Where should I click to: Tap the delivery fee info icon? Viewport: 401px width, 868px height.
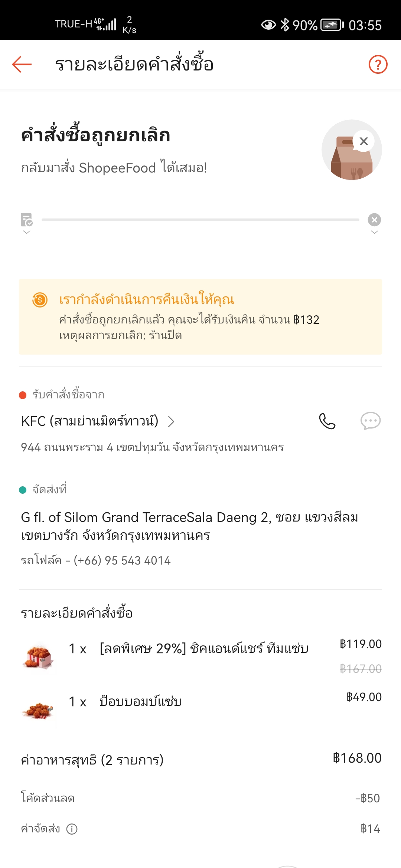[x=72, y=829]
